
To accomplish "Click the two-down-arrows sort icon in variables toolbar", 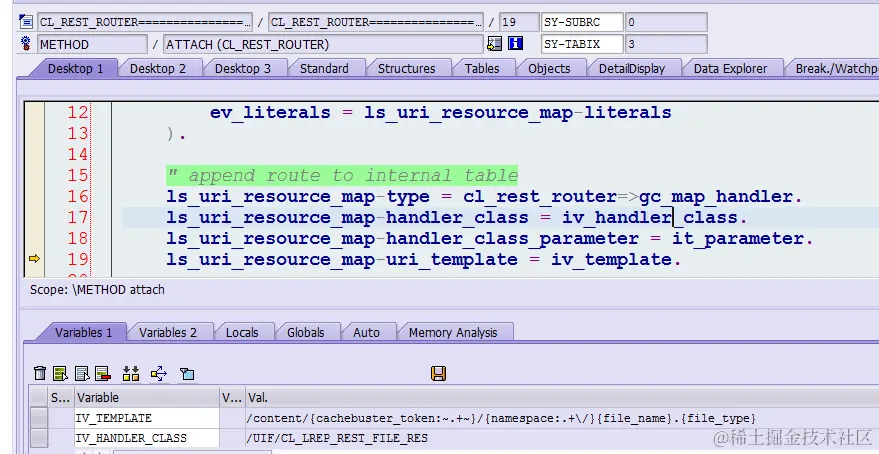I will (131, 373).
